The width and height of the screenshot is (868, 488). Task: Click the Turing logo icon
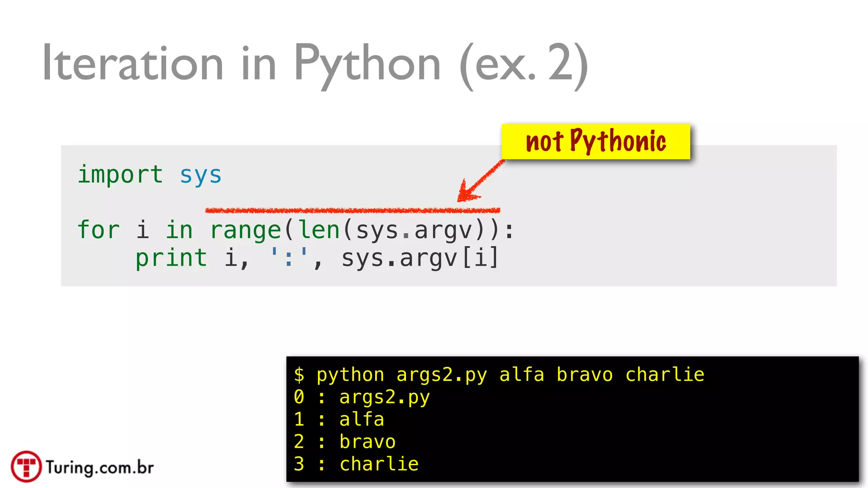coord(26,466)
